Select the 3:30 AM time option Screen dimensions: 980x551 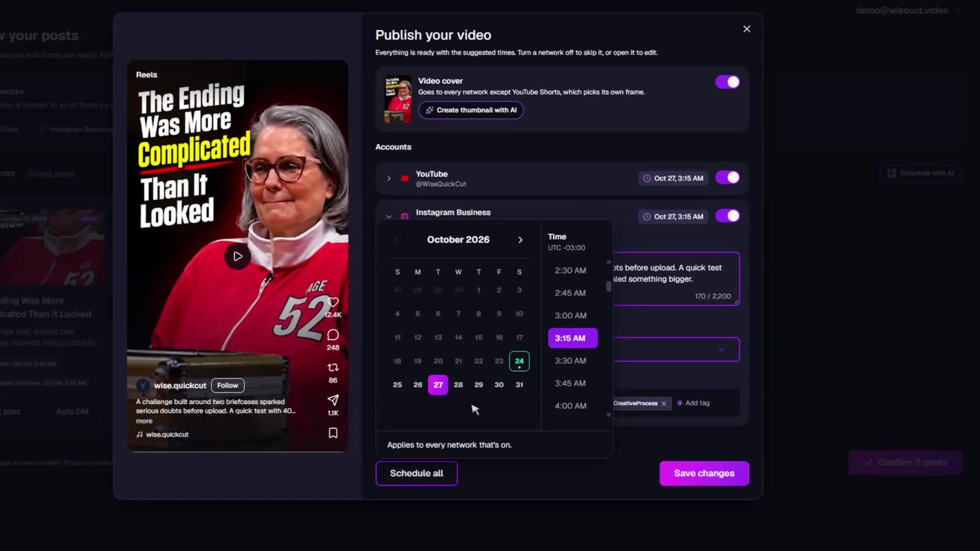(570, 361)
